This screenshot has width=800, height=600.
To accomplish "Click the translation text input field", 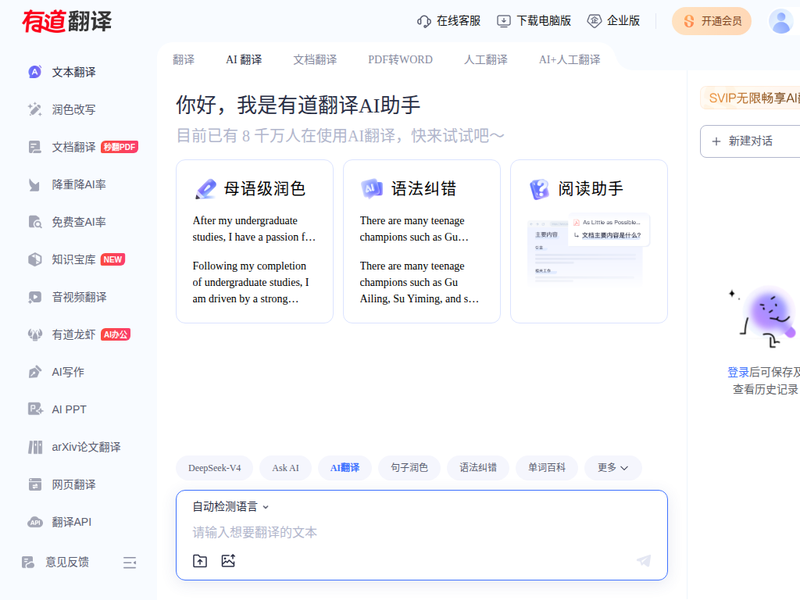I will click(x=421, y=533).
